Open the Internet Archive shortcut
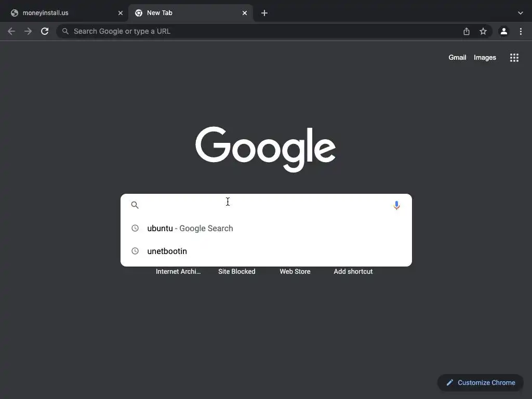This screenshot has width=532, height=399. coord(178,271)
